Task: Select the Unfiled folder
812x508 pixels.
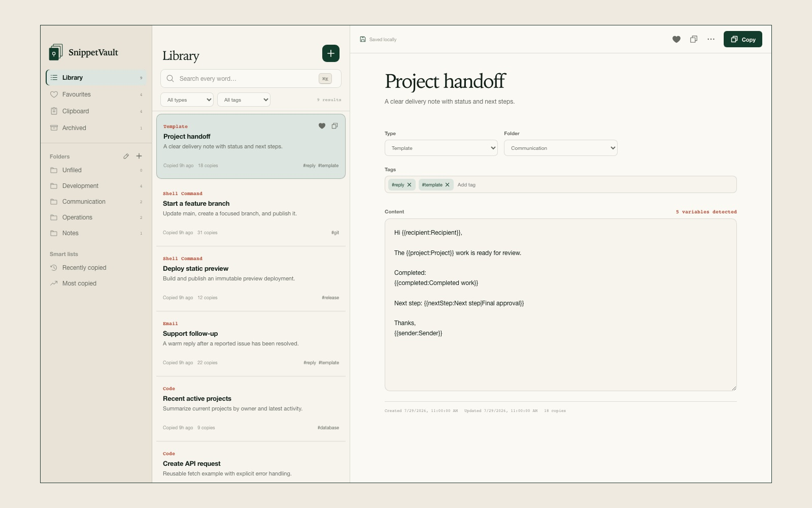Action: pyautogui.click(x=96, y=170)
